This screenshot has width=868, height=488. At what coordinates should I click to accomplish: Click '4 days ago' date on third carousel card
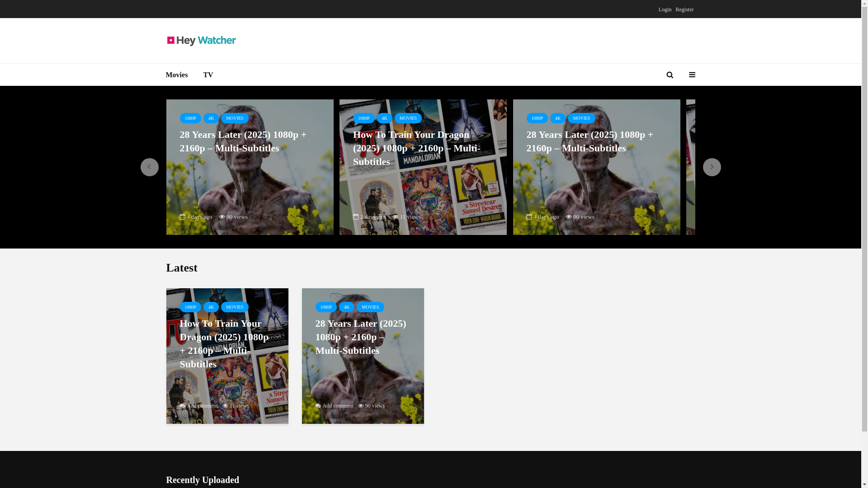[542, 217]
